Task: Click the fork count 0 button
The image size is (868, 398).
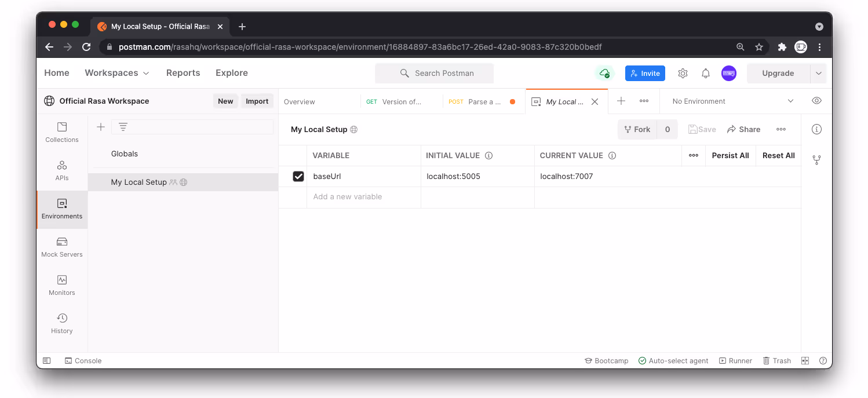Action: click(668, 129)
